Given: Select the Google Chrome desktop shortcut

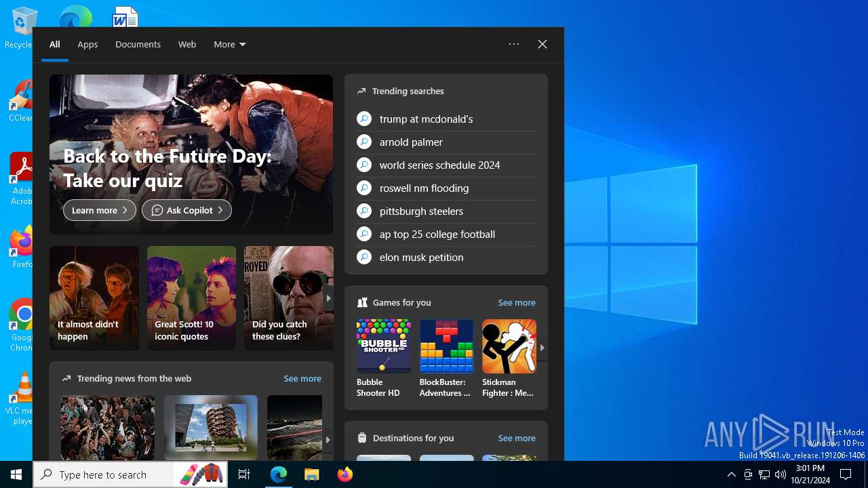Looking at the screenshot, I should click(20, 324).
